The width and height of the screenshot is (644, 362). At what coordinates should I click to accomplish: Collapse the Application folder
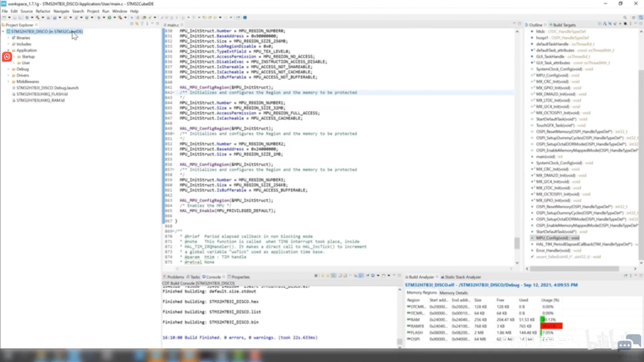pyautogui.click(x=9, y=50)
